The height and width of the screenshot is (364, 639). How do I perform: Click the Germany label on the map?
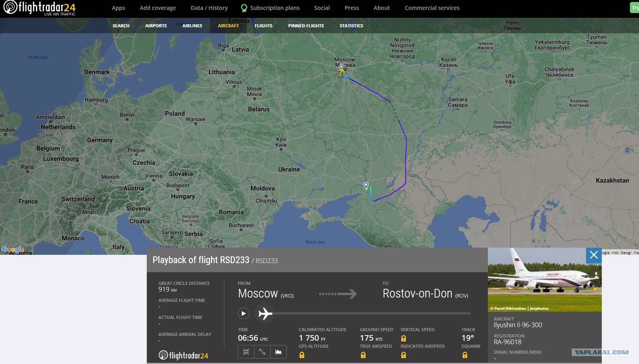point(100,140)
